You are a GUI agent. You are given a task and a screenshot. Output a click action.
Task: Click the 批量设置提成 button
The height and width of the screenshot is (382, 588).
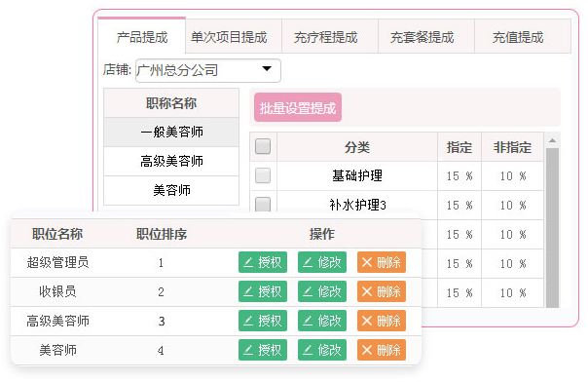298,108
